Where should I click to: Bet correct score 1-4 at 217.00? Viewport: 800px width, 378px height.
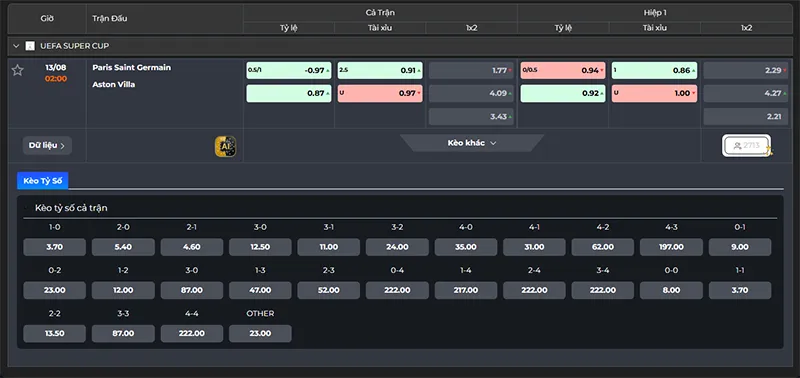pyautogui.click(x=466, y=290)
